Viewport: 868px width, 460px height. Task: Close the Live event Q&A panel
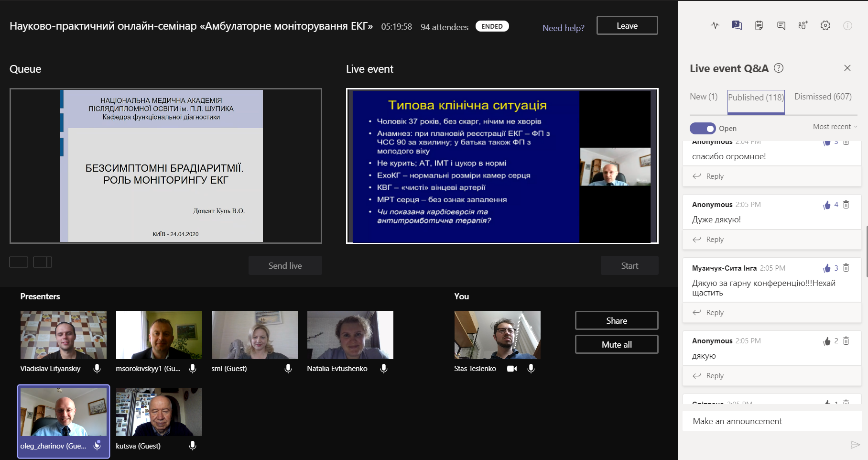tap(847, 68)
